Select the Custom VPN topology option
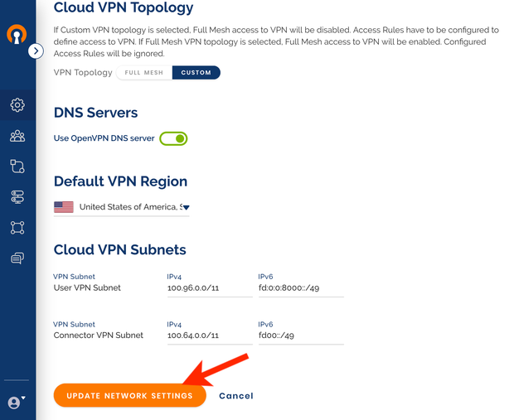Image resolution: width=514 pixels, height=420 pixels. (x=196, y=72)
